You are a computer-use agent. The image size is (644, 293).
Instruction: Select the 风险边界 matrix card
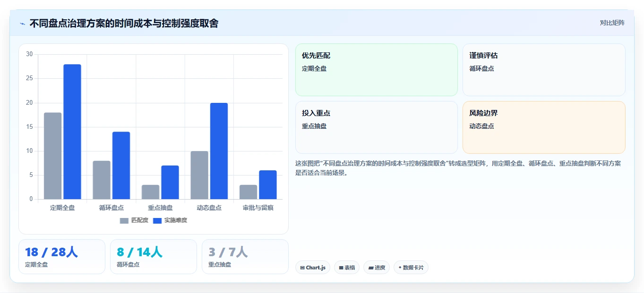[x=544, y=127]
